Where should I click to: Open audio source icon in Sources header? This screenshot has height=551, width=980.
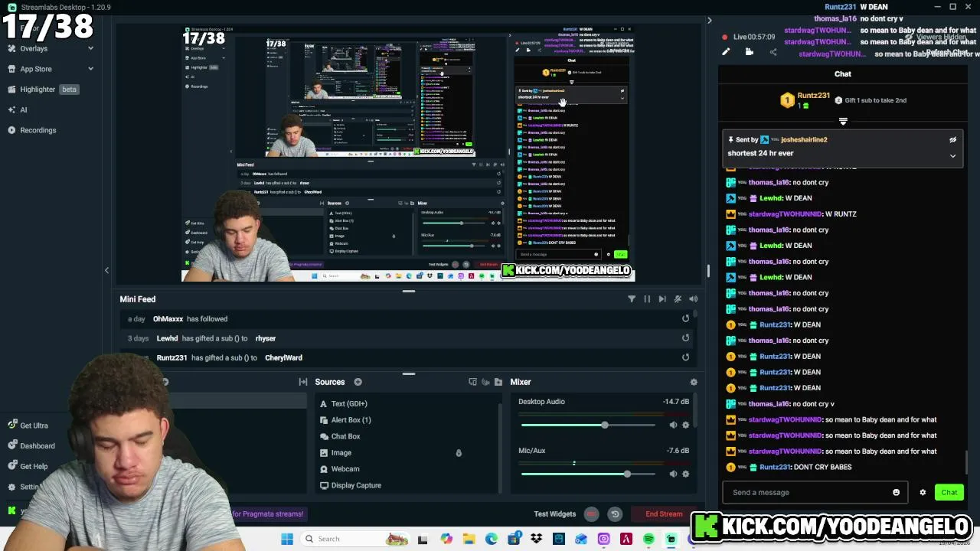point(485,382)
